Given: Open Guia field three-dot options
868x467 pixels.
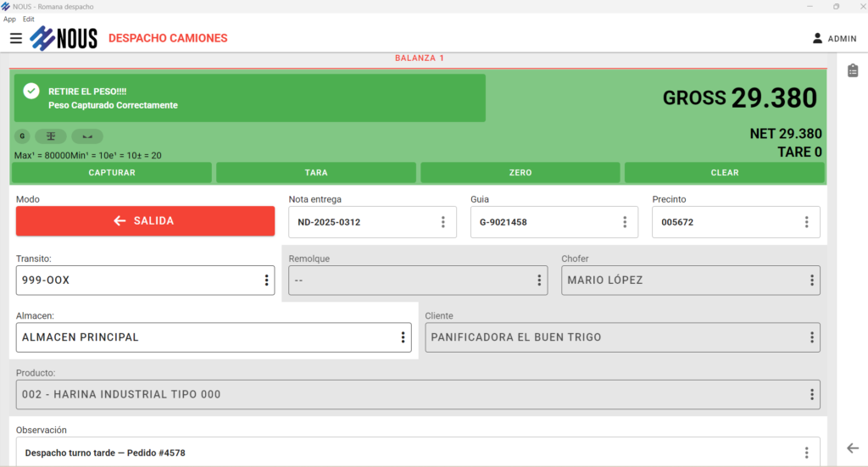Looking at the screenshot, I should [x=625, y=222].
